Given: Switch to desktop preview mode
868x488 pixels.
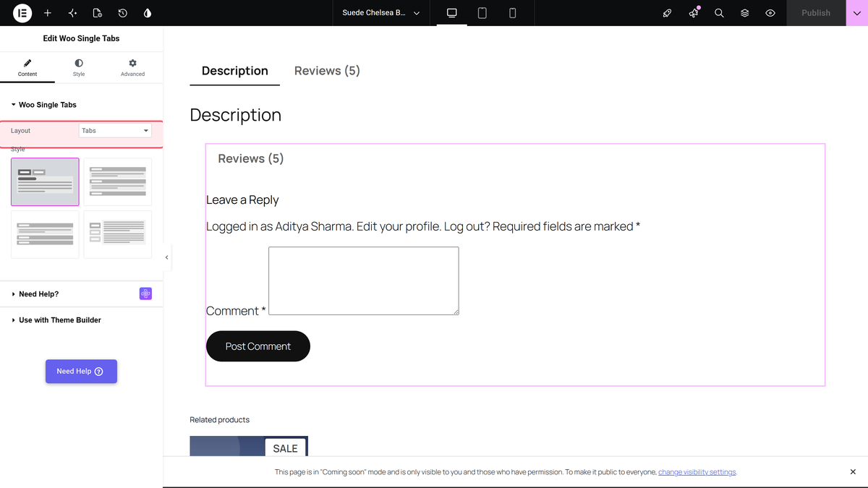Looking at the screenshot, I should pos(452,13).
